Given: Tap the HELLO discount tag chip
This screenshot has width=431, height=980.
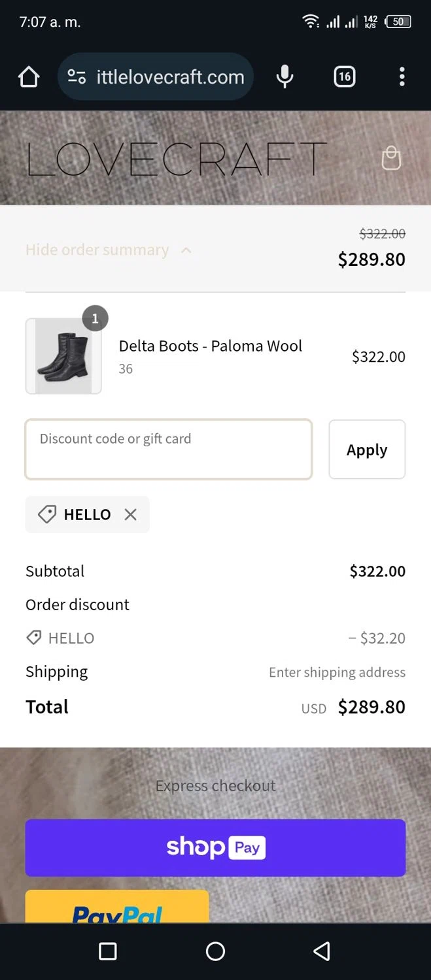Looking at the screenshot, I should 77,515.
